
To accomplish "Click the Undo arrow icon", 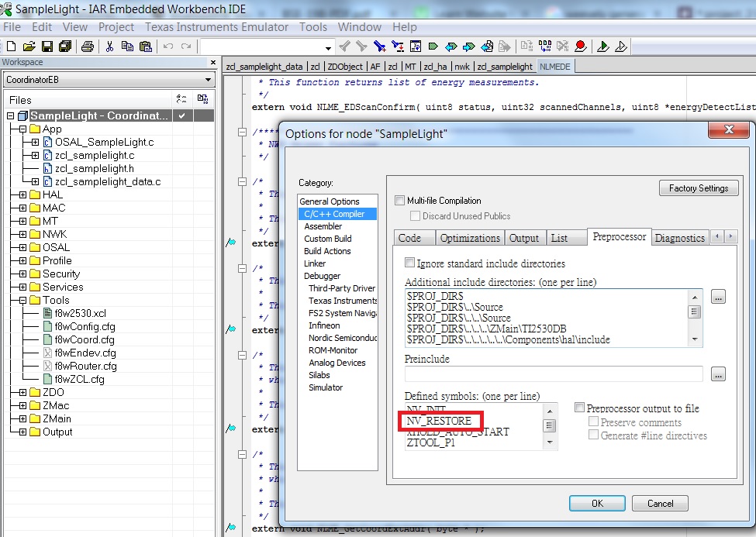I will (x=168, y=46).
